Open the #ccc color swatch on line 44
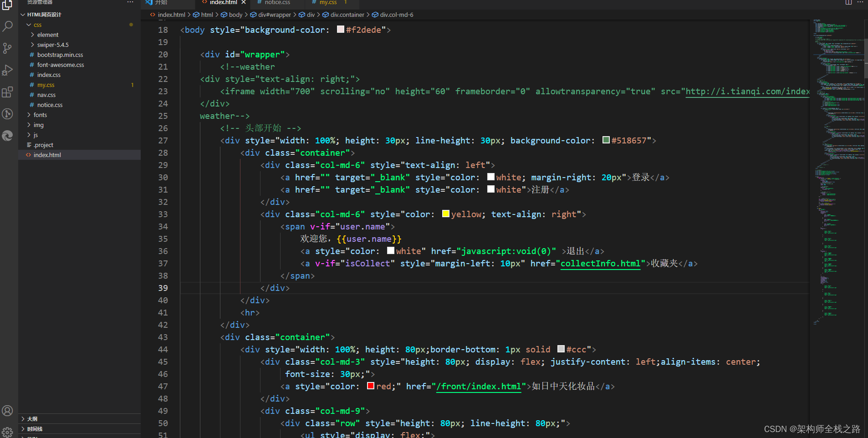 [561, 349]
